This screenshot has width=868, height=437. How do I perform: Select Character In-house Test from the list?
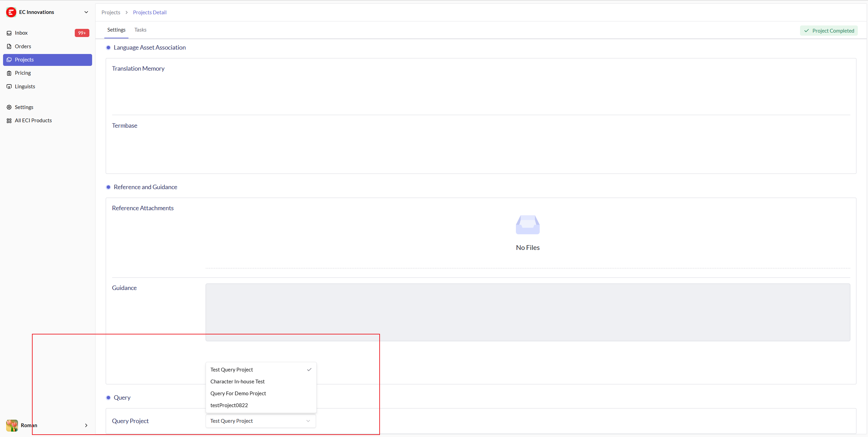[237, 381]
